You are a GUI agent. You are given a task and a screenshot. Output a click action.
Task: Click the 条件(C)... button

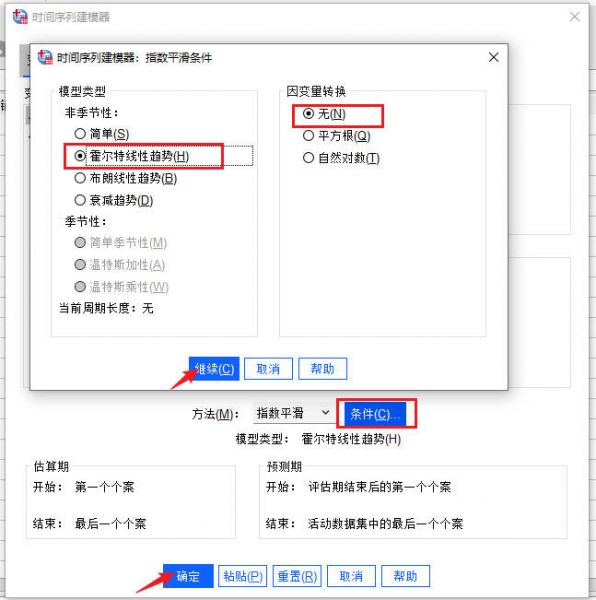coord(375,414)
